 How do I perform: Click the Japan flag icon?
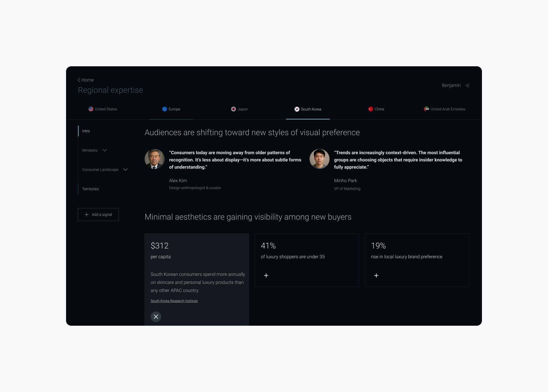pos(233,109)
